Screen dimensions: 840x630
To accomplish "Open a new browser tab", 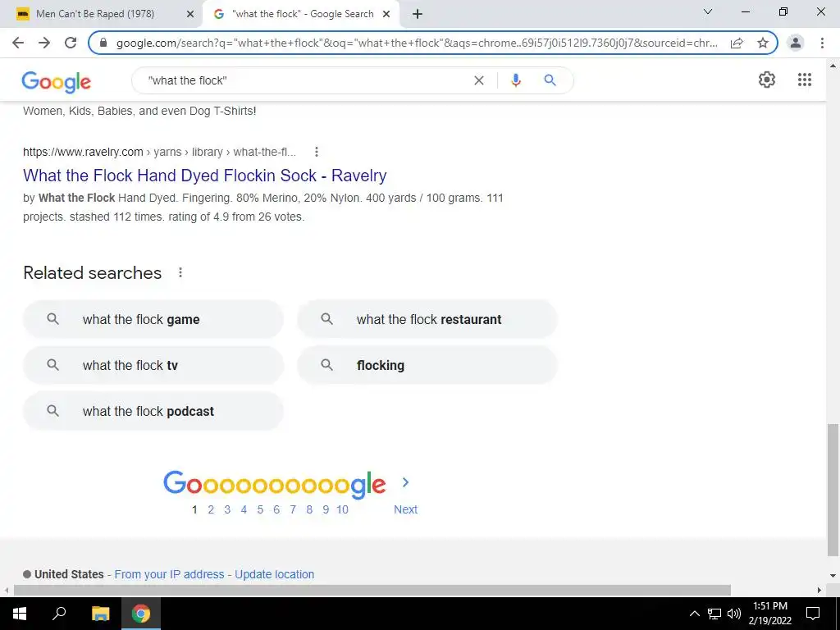I will (x=418, y=14).
